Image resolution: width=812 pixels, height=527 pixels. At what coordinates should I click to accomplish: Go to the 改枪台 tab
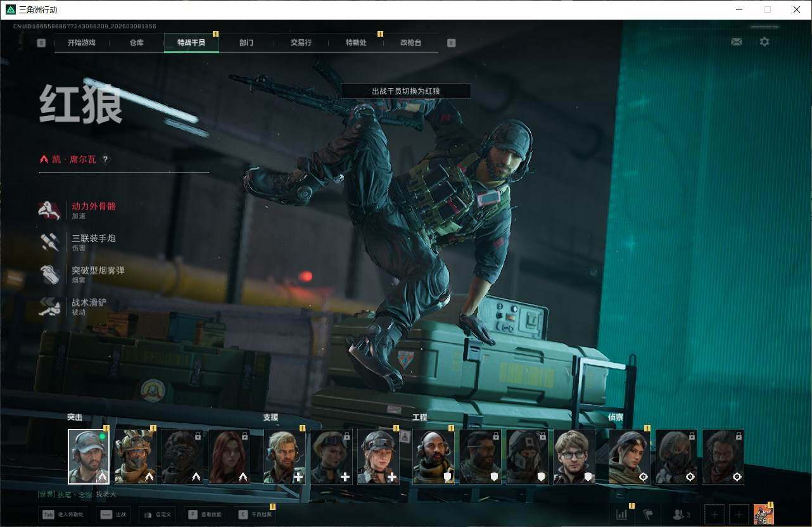[x=410, y=42]
